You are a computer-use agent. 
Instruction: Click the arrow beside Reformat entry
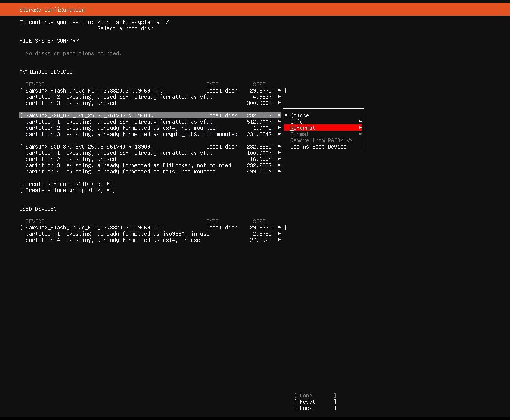pos(361,128)
